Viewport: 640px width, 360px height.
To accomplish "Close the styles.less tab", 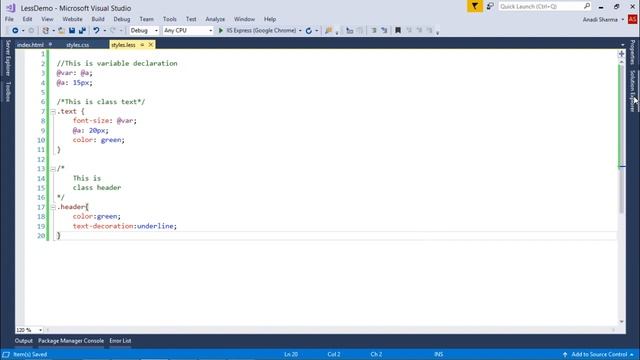I will [x=151, y=44].
